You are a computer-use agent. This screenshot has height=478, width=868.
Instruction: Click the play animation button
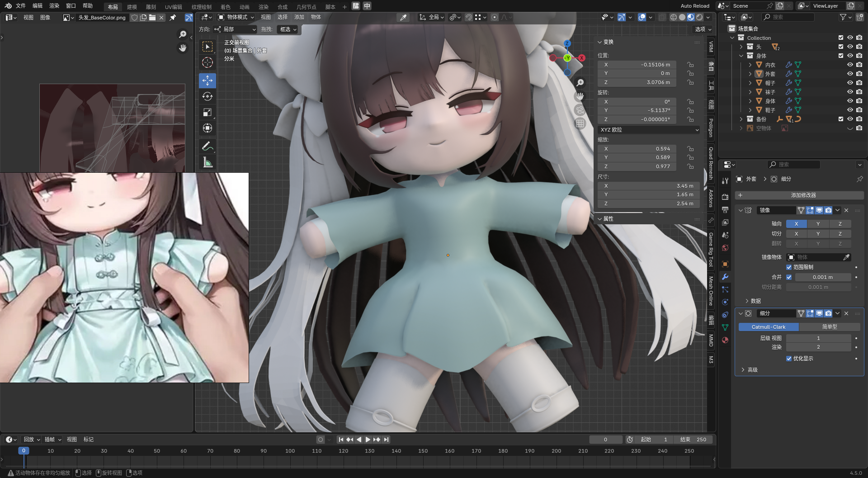click(368, 440)
